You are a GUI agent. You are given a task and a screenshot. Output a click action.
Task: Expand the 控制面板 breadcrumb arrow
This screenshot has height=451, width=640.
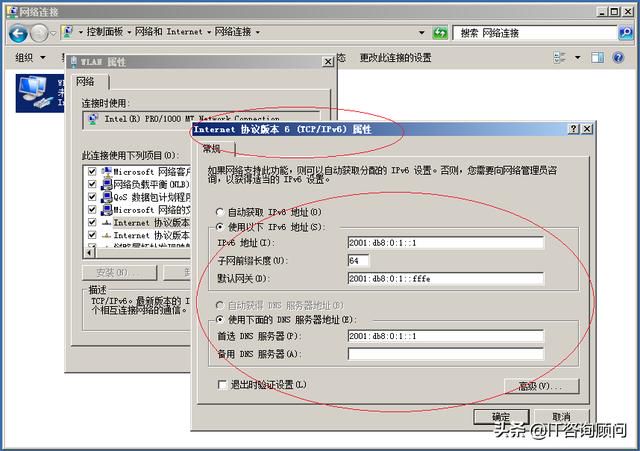click(129, 32)
